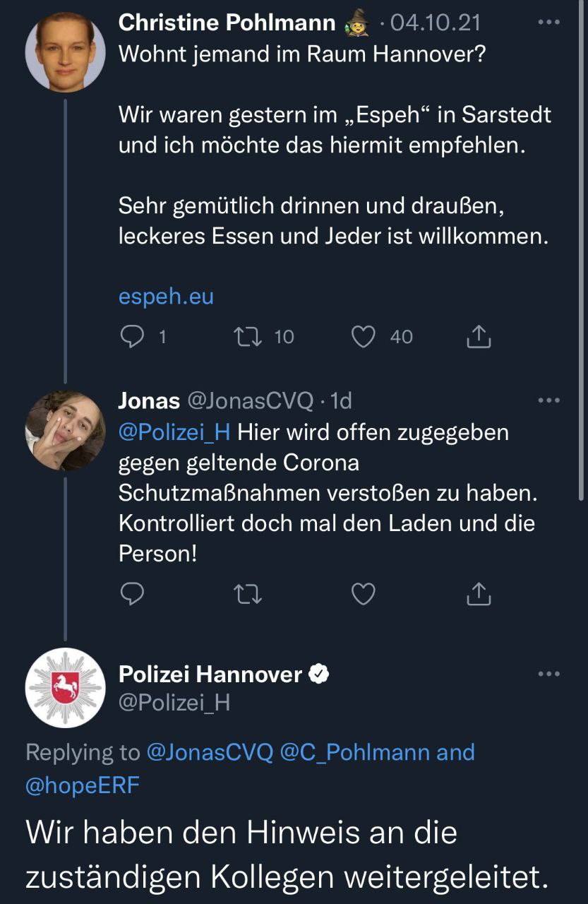Screen dimensions: 588x904
Task: Like Christine Pohlmann's tweet
Action: [363, 337]
